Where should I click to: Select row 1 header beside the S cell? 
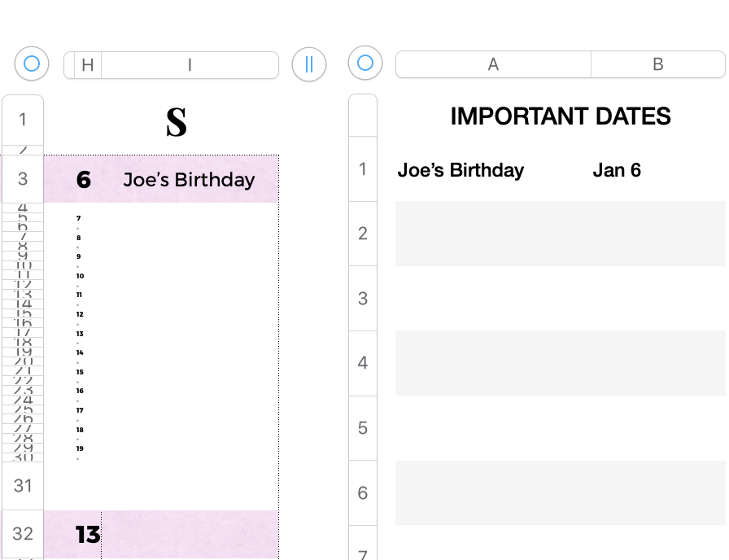(x=23, y=120)
